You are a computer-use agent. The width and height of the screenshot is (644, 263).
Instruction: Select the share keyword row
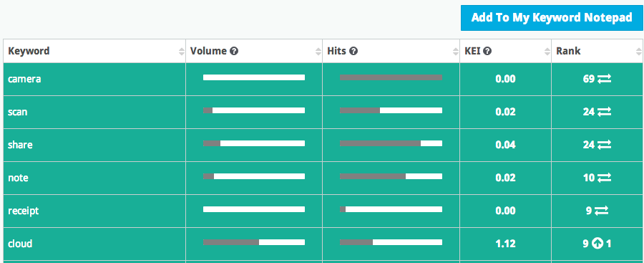(x=323, y=145)
